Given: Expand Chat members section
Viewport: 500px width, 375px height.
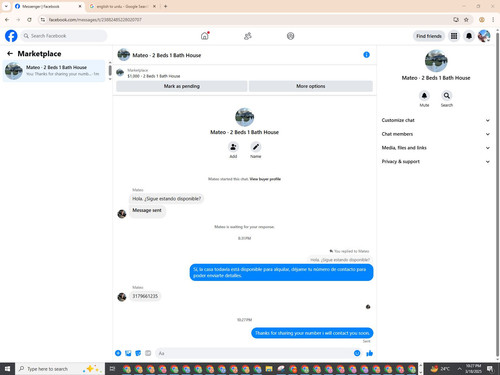Looking at the screenshot, I should click(x=436, y=134).
